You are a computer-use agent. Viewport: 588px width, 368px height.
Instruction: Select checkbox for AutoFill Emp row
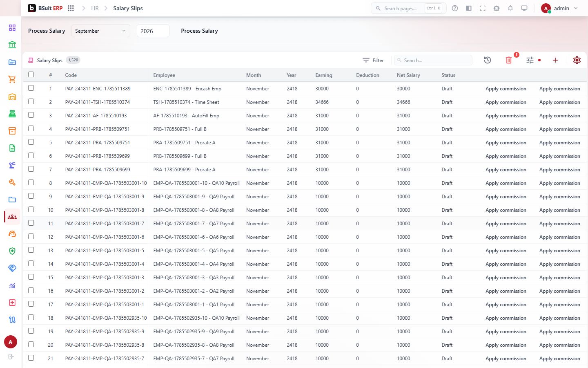tap(31, 115)
